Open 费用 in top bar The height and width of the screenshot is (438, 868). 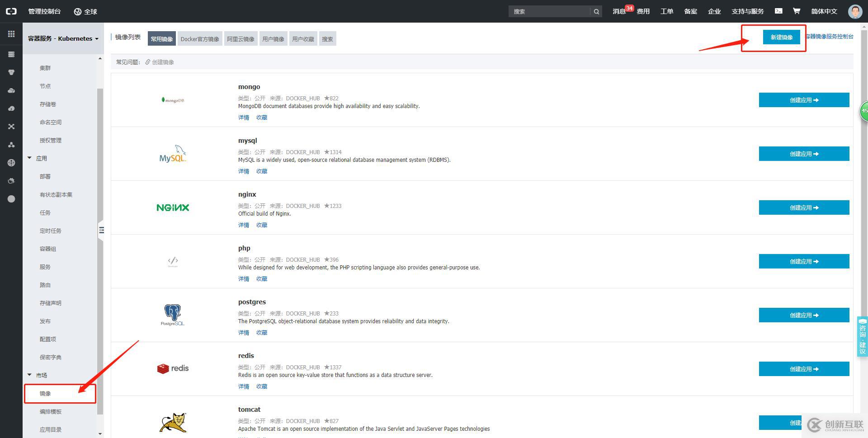tap(643, 11)
